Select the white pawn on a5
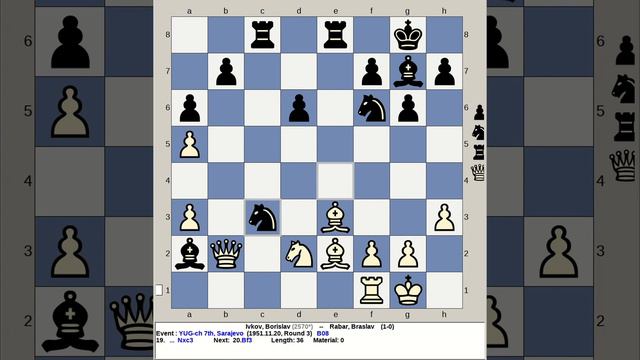The width and height of the screenshot is (640, 360). coord(189,144)
